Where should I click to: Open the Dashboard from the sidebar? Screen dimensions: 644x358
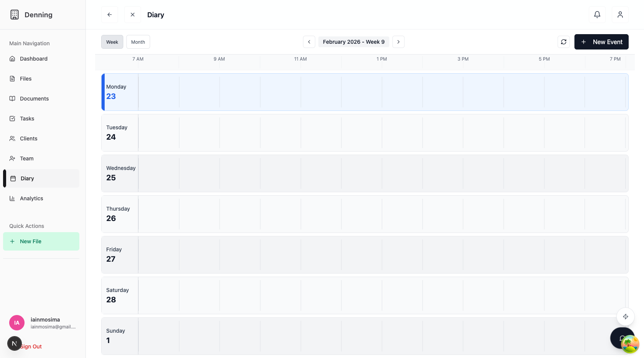pos(33,58)
